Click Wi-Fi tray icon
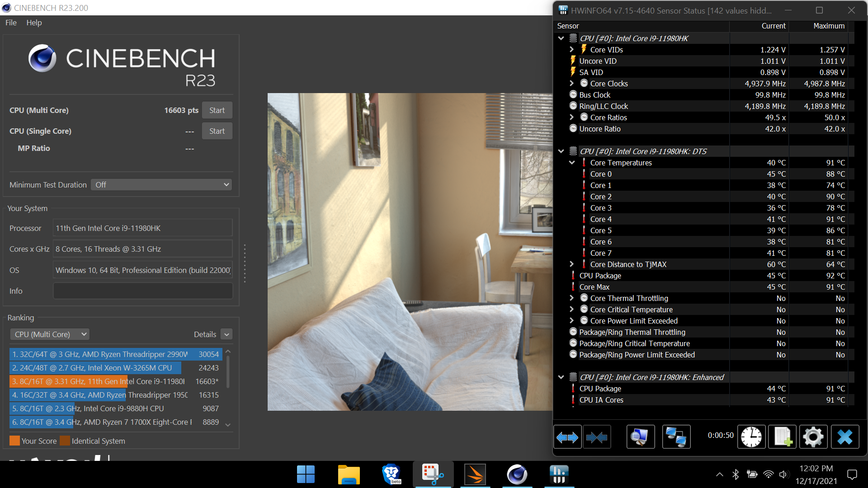Image resolution: width=868 pixels, height=488 pixels. [x=768, y=474]
